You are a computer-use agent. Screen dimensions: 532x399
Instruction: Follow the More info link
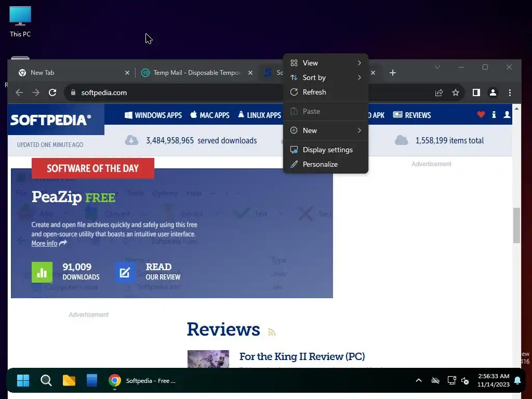(45, 244)
